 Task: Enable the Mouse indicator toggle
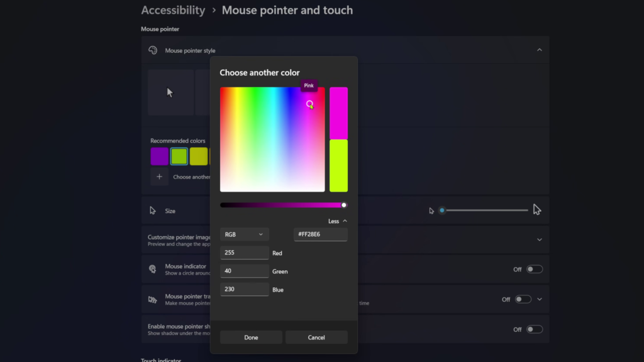pyautogui.click(x=535, y=269)
